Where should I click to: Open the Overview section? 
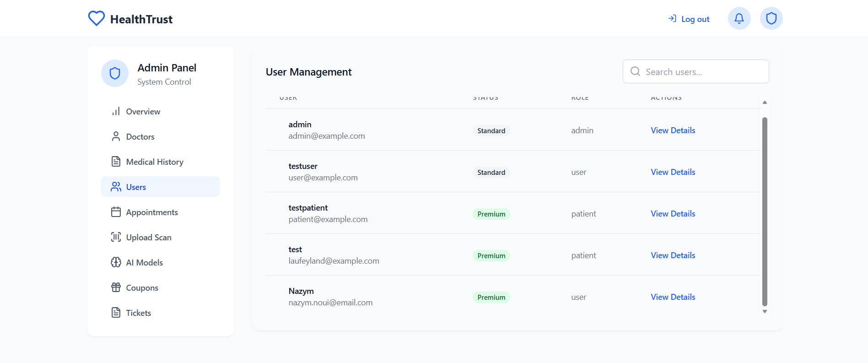click(161, 111)
